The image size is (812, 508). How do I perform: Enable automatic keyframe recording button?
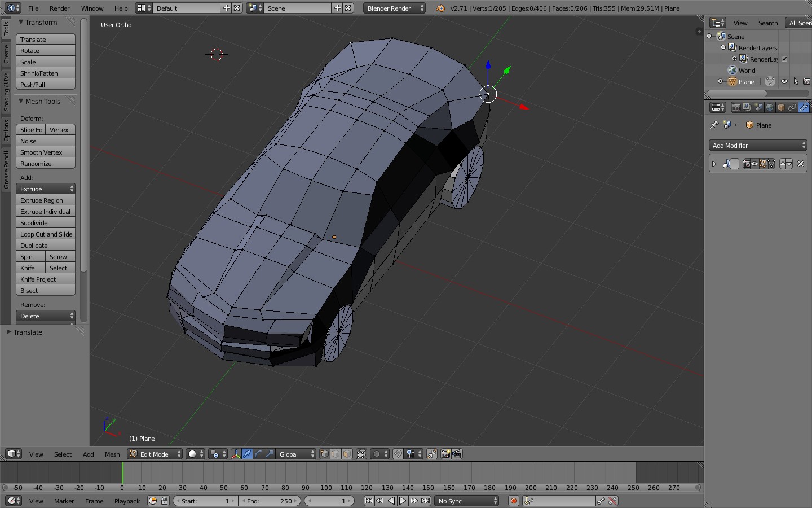[x=513, y=501]
